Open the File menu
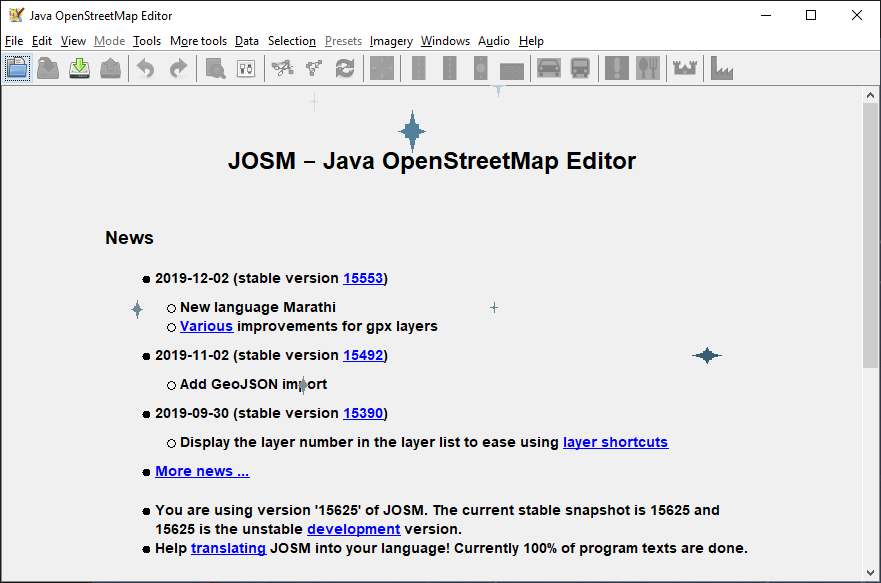The image size is (881, 583). [x=14, y=41]
